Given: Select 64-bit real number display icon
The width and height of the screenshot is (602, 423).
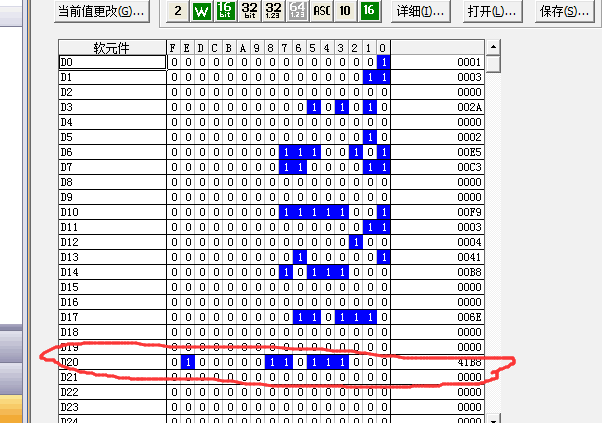Looking at the screenshot, I should [x=296, y=11].
